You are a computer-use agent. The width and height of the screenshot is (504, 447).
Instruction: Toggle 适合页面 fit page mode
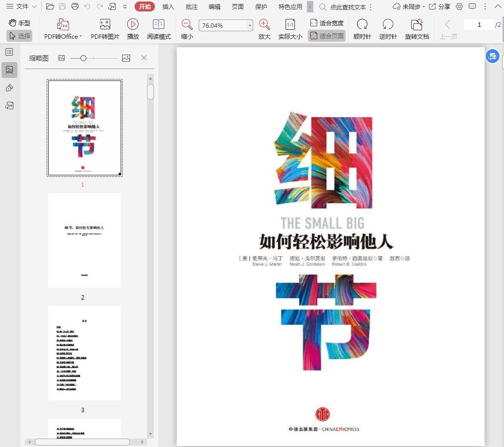pos(327,36)
